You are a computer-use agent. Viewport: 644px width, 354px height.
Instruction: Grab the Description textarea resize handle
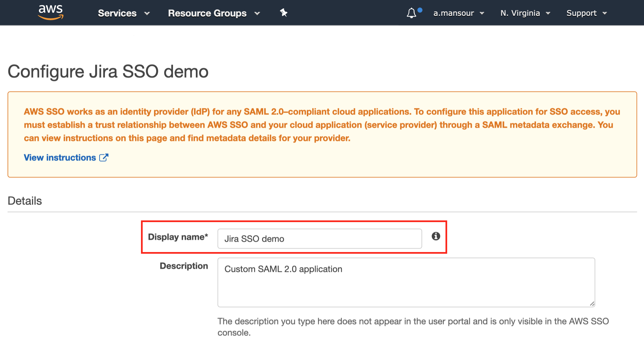pyautogui.click(x=592, y=304)
